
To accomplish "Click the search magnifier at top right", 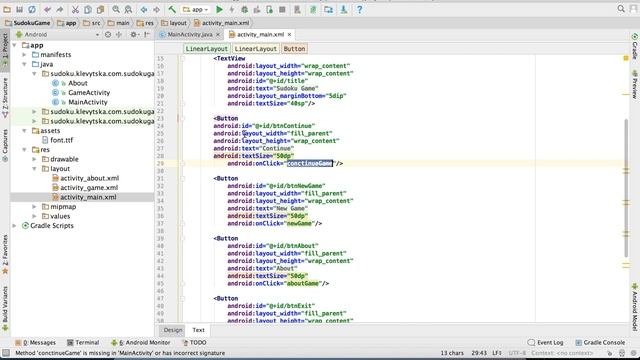I will pyautogui.click(x=621, y=9).
